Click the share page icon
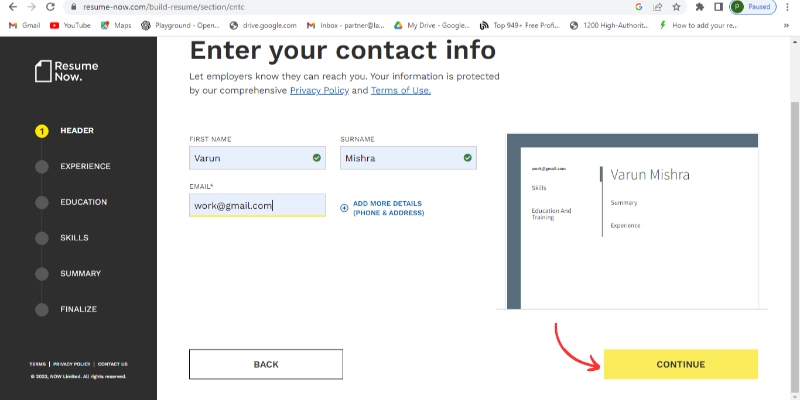Image resolution: width=800 pixels, height=400 pixels. [658, 6]
